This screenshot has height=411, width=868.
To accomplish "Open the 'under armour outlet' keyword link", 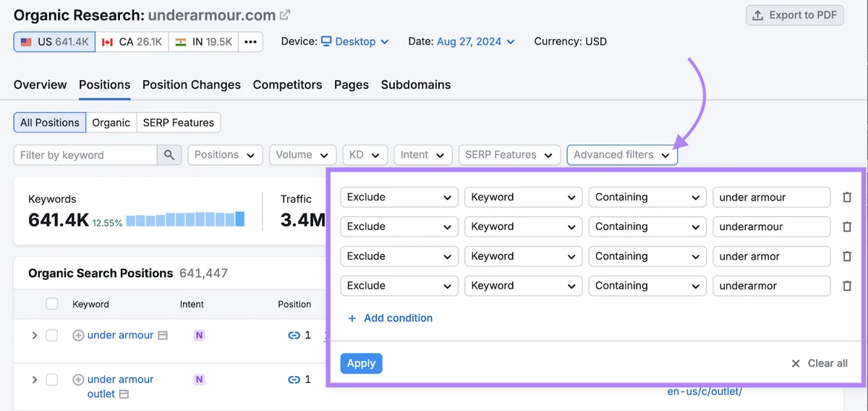I will (120, 386).
